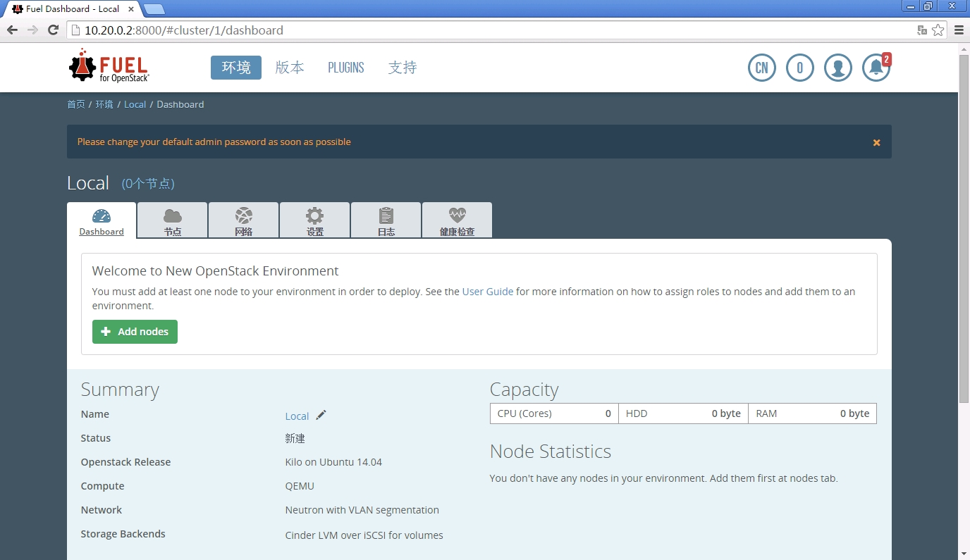Click the page vertical scrollbar
Screen dimensions: 970x560
tap(964, 228)
